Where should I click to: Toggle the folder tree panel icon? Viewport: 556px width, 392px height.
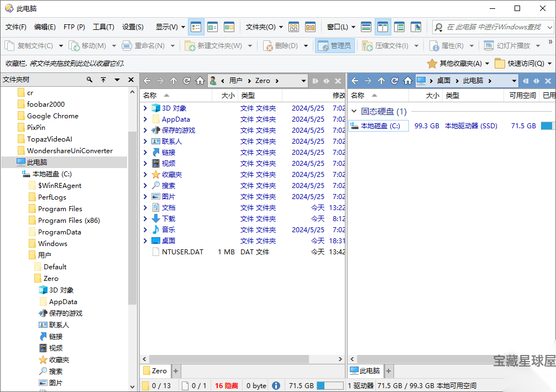coord(399,27)
